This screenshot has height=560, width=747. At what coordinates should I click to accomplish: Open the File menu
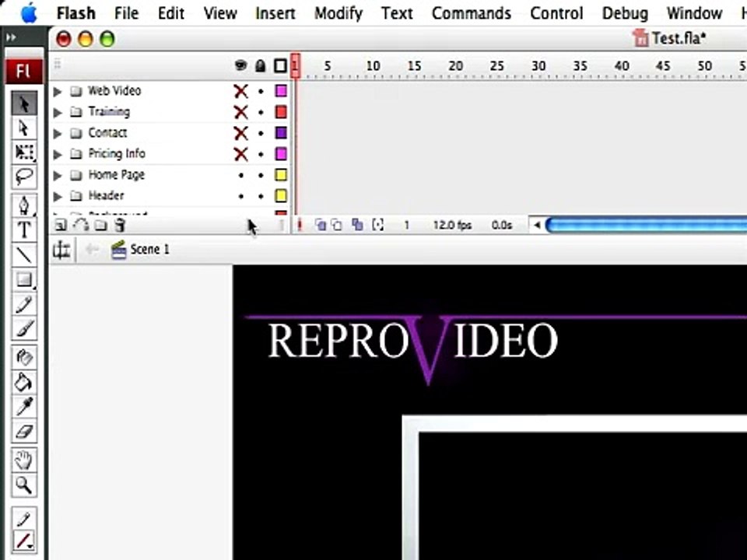pyautogui.click(x=126, y=13)
